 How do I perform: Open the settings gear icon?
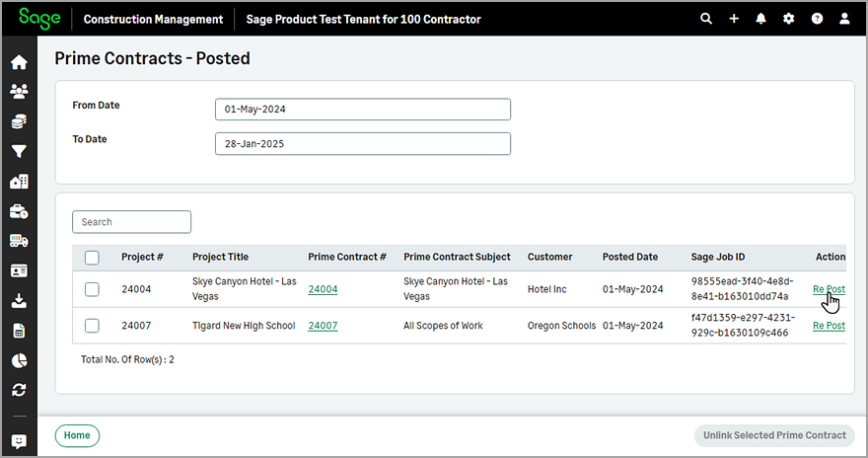(788, 19)
